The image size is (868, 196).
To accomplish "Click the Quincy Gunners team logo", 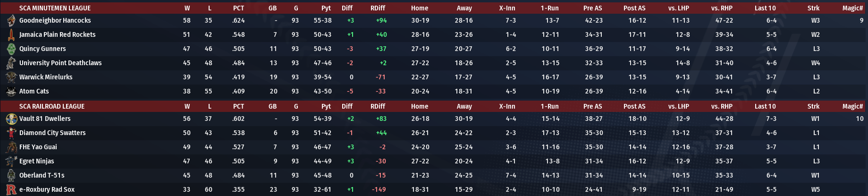I will 11,49.
